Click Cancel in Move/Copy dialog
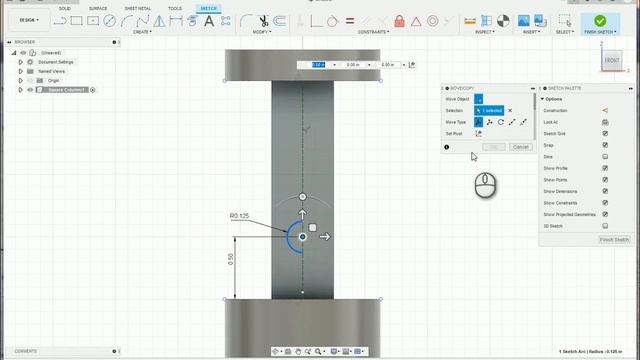 520,147
